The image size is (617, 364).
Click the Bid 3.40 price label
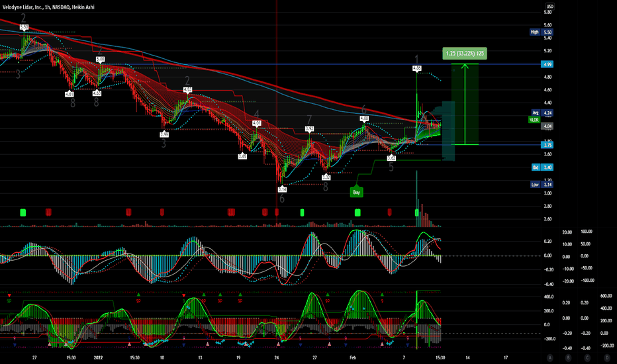(x=542, y=167)
